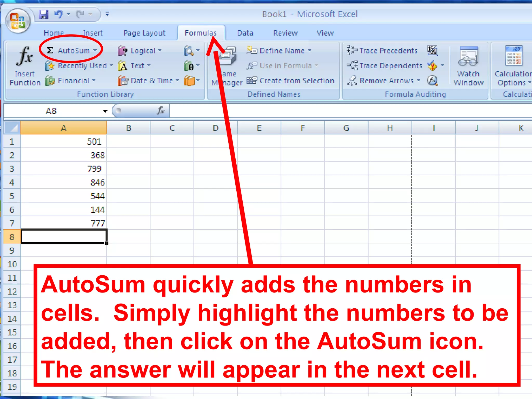Click Define Name button
The image size is (532, 399).
click(279, 50)
